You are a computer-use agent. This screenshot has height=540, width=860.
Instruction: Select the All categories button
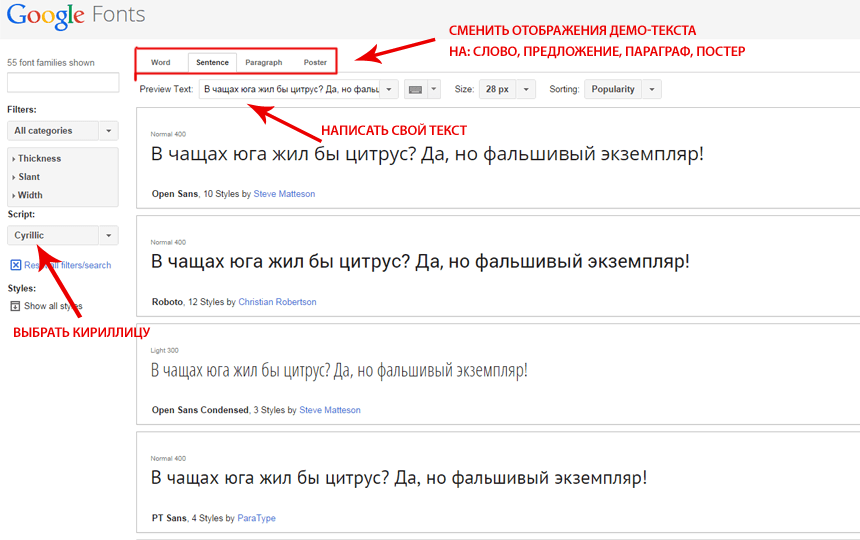point(53,131)
